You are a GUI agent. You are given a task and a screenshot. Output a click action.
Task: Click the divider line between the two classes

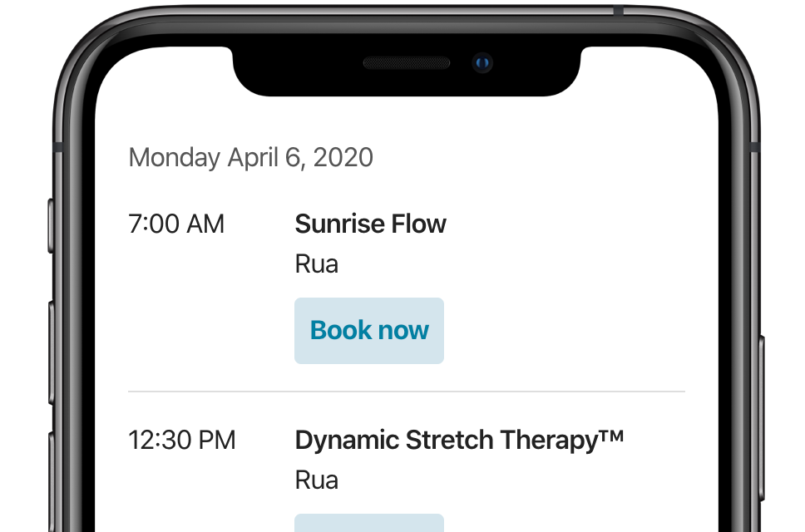406,392
